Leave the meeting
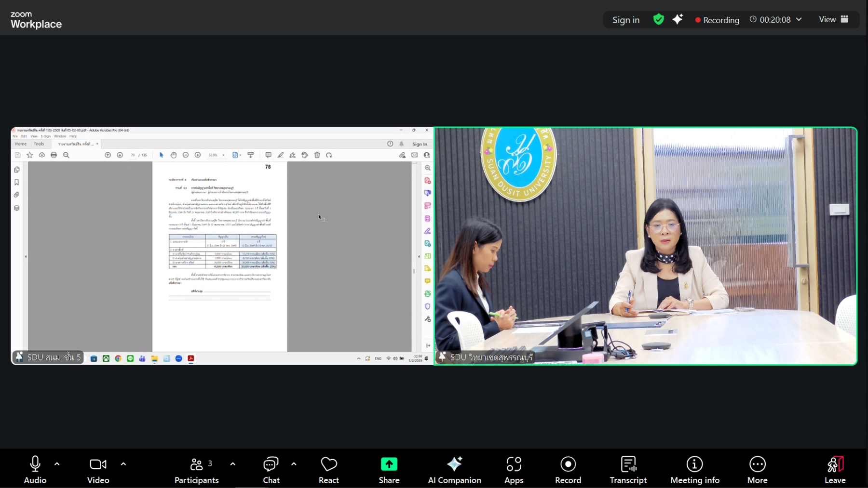The height and width of the screenshot is (488, 868). (835, 469)
